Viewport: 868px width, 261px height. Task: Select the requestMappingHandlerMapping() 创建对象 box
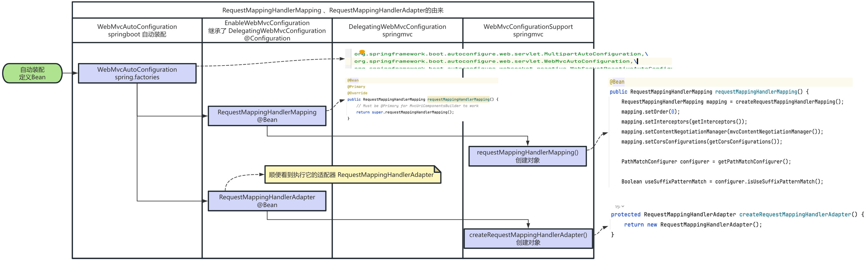(x=527, y=156)
